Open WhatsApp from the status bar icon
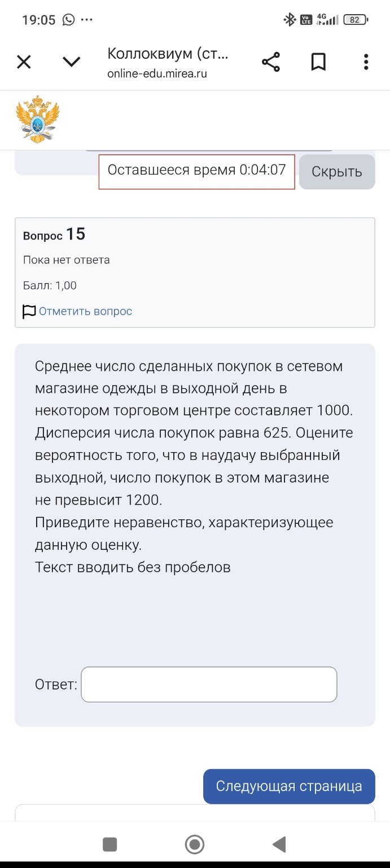 tap(69, 19)
